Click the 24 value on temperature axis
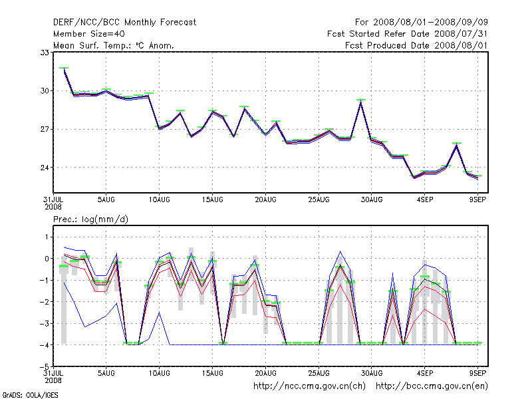This screenshot has height=399, width=532. (45, 168)
